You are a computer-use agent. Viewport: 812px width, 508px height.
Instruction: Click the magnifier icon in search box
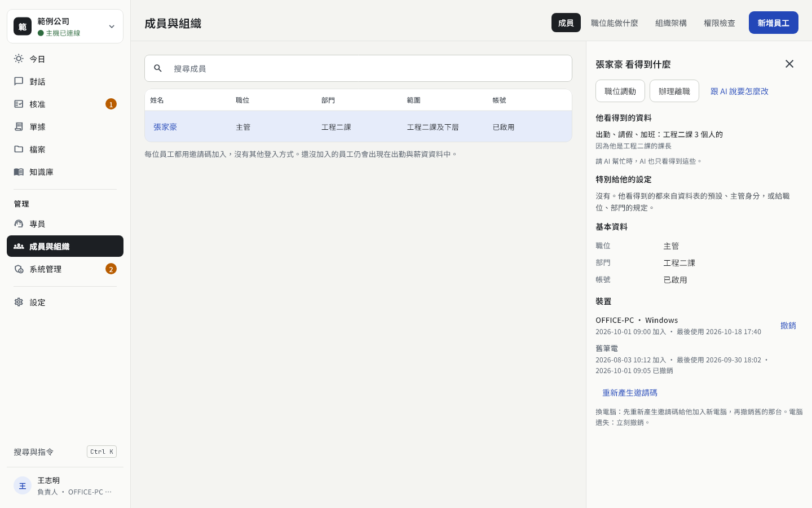click(x=158, y=68)
